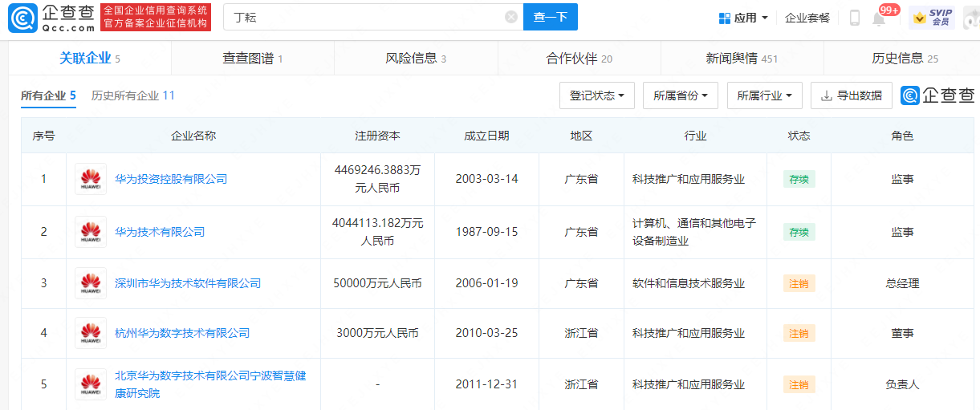The image size is (980, 410).
Task: Switch to the 风险信息 tab
Action: pos(416,59)
